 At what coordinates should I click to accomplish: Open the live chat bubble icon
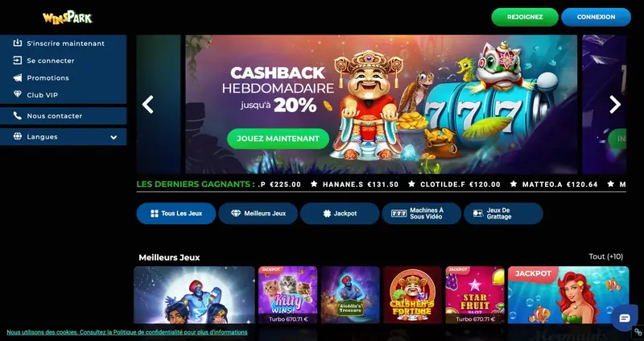point(625,318)
